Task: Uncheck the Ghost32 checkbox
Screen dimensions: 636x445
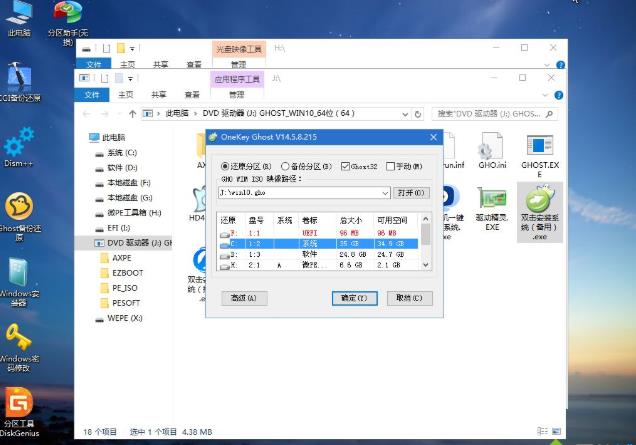Action: [346, 166]
